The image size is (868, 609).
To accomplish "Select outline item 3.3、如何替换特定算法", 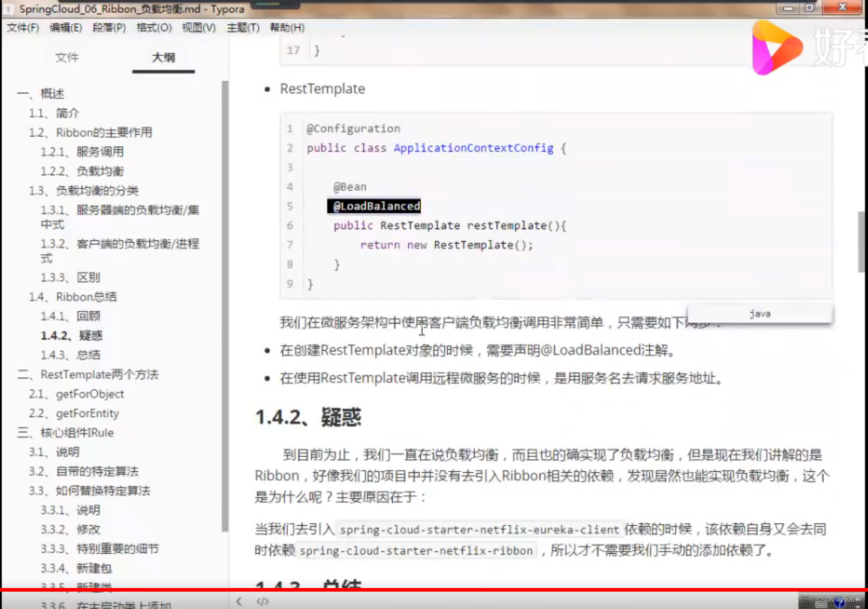I will coord(90,491).
